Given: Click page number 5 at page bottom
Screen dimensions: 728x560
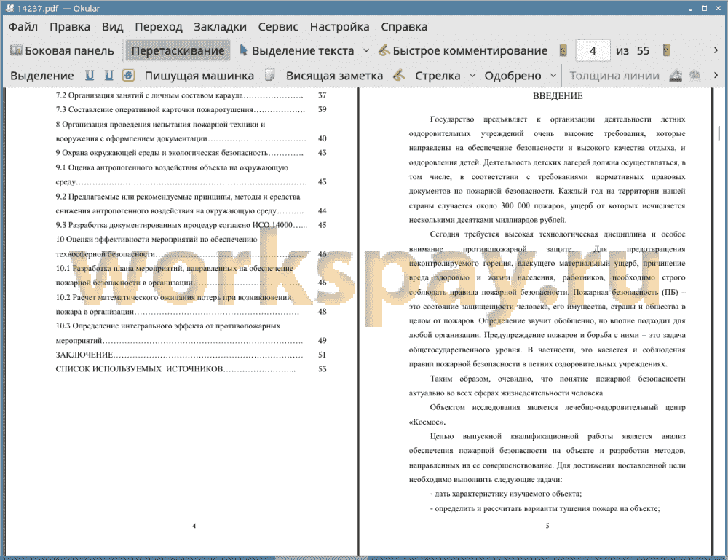Looking at the screenshot, I should click(x=547, y=526).
